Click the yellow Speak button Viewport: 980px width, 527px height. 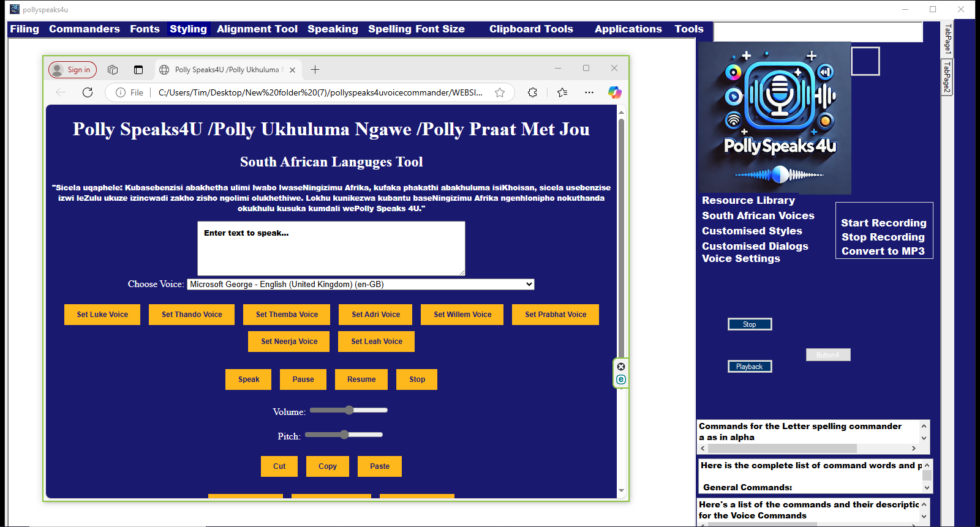[x=249, y=379]
